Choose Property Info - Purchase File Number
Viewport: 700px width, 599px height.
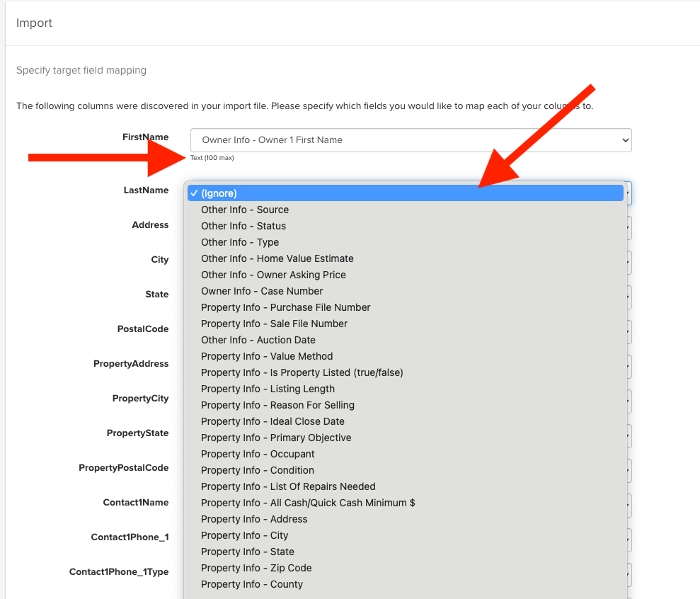click(286, 307)
